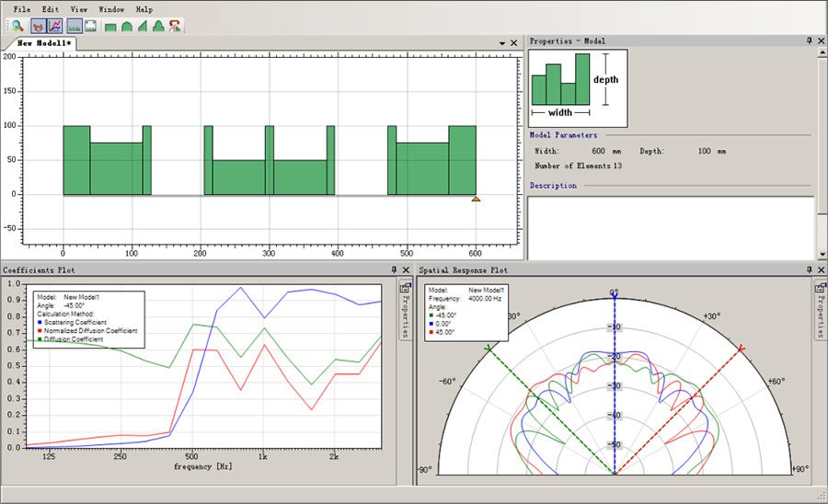Viewport: 828px width, 504px height.
Task: Open the File menu
Action: coord(22,9)
